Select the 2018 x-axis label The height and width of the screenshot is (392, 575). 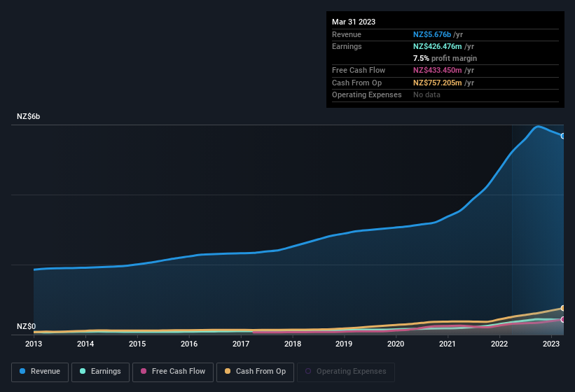click(293, 344)
